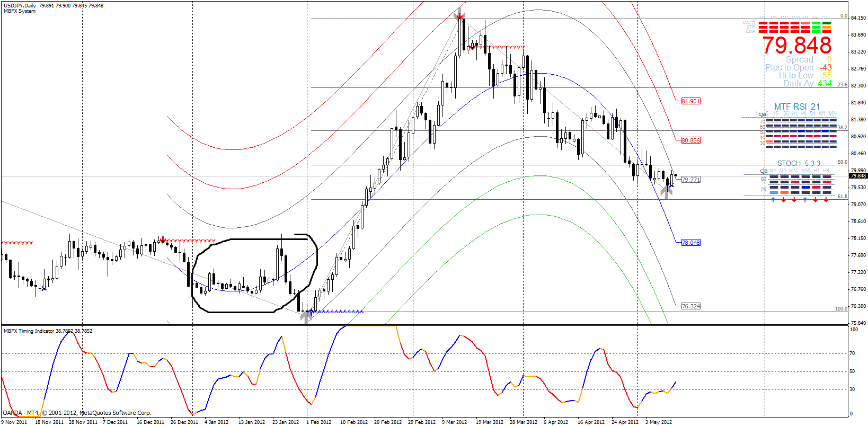The width and height of the screenshot is (868, 426).
Task: Click the STOCH H4 red down arrow
Action: (826, 200)
